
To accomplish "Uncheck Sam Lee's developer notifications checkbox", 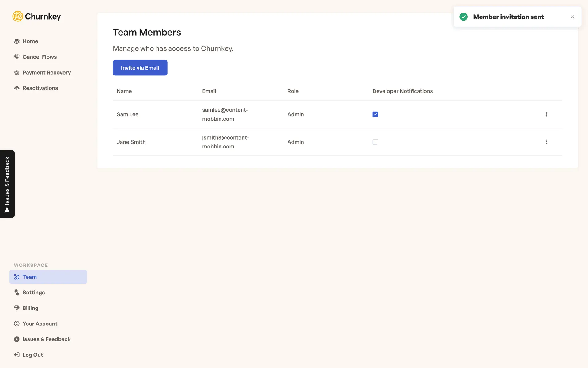I will click(x=375, y=114).
